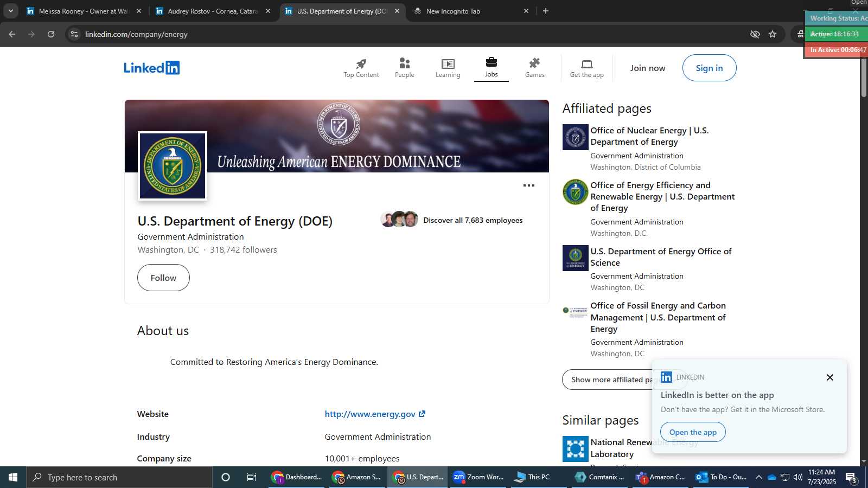Open Cortana circle icon on taskbar
This screenshot has width=868, height=488.
coord(226,477)
